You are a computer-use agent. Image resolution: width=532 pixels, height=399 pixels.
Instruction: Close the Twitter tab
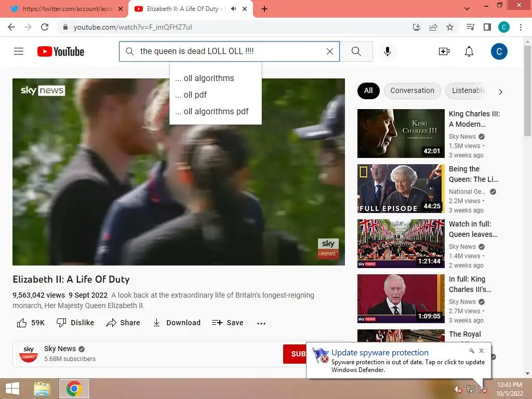click(121, 9)
